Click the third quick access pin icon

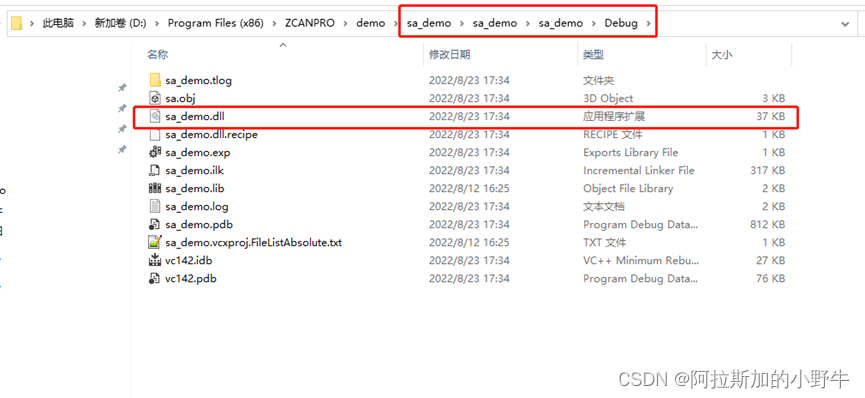point(122,129)
